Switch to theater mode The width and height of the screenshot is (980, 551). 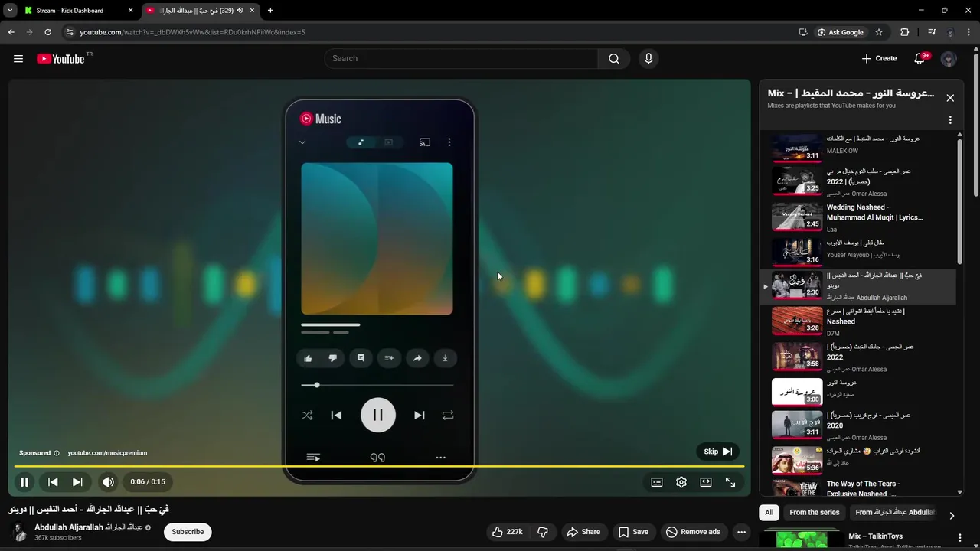tap(706, 482)
